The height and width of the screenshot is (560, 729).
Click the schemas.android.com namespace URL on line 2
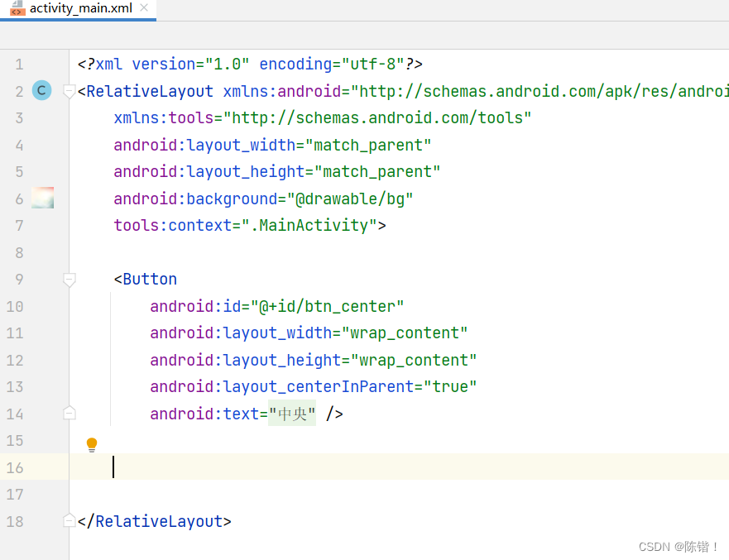(540, 91)
